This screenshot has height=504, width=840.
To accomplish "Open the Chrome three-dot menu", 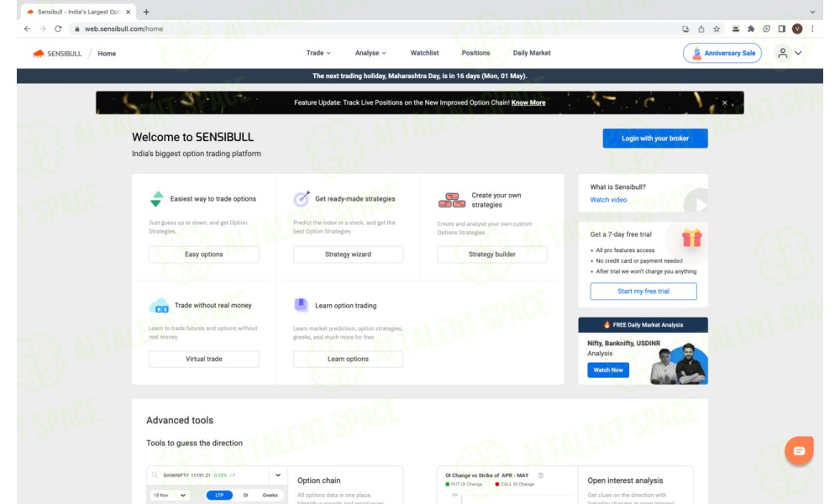I will 812,29.
